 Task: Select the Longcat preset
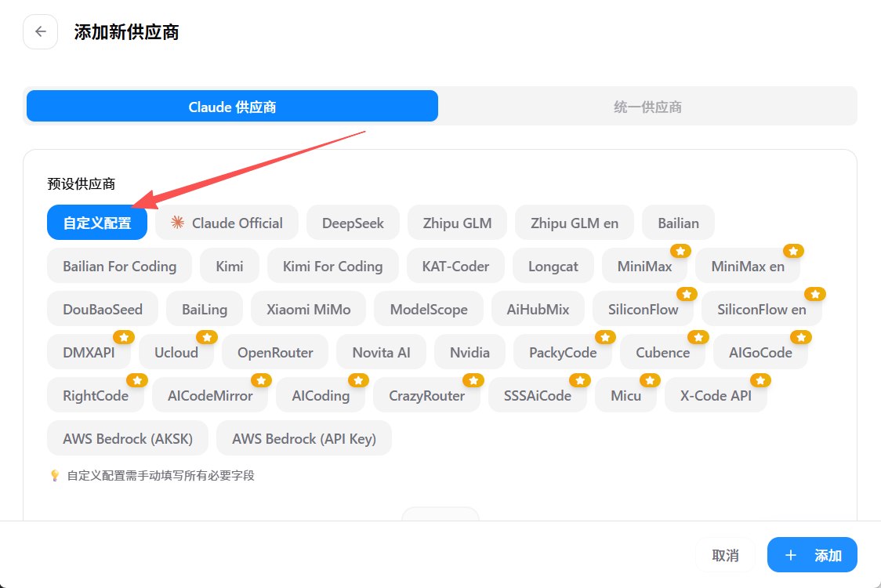pos(553,266)
